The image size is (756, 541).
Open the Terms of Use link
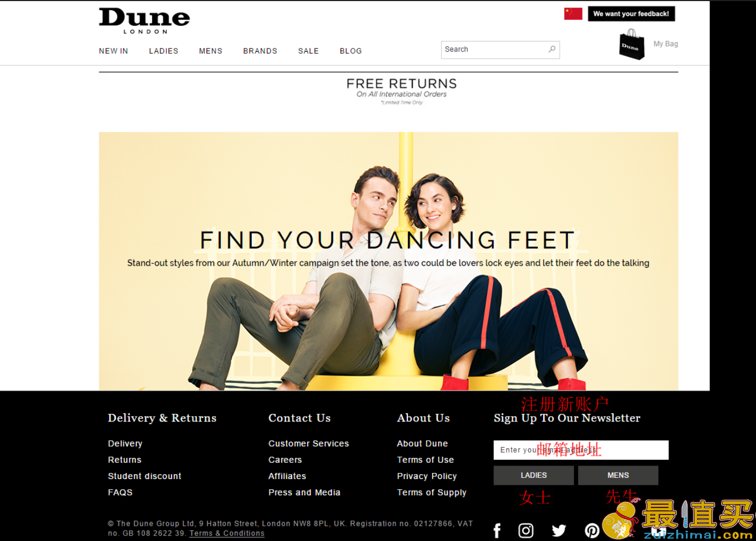pos(426,460)
